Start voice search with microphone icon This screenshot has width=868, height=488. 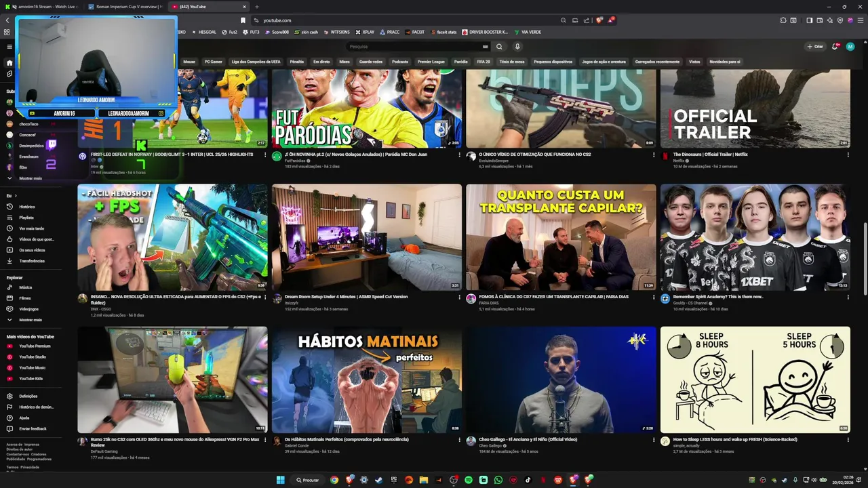point(517,47)
